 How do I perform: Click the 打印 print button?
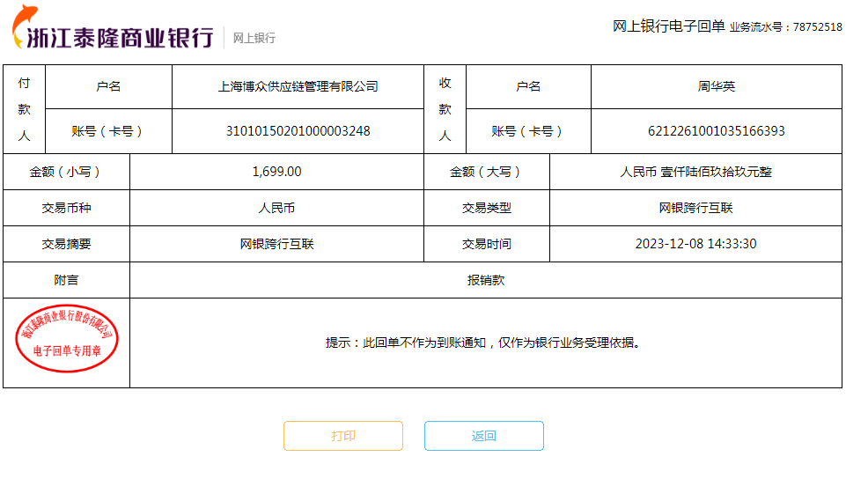343,436
